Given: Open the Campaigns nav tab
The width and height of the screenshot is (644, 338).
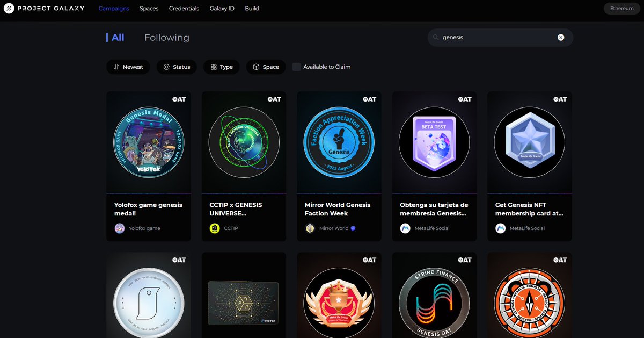Looking at the screenshot, I should tap(114, 9).
